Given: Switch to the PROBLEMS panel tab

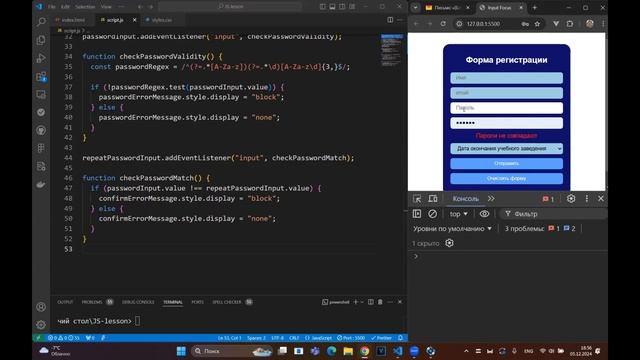Looking at the screenshot, I should (92, 302).
